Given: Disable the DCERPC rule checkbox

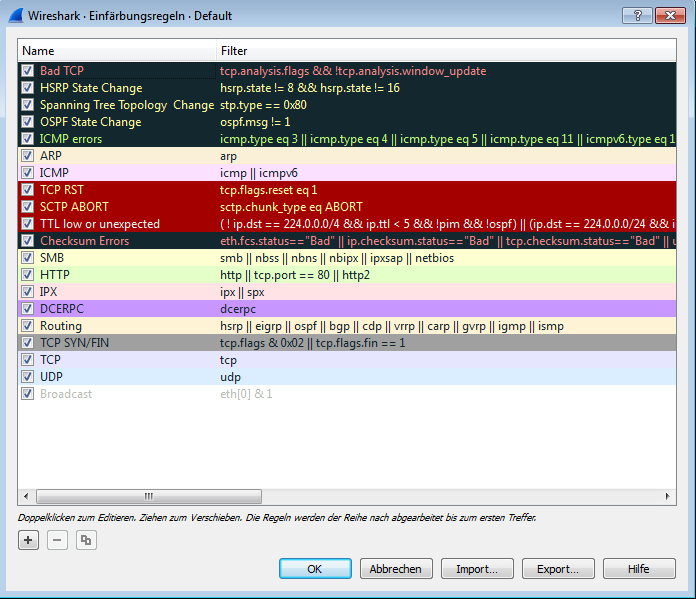Looking at the screenshot, I should coord(28,309).
